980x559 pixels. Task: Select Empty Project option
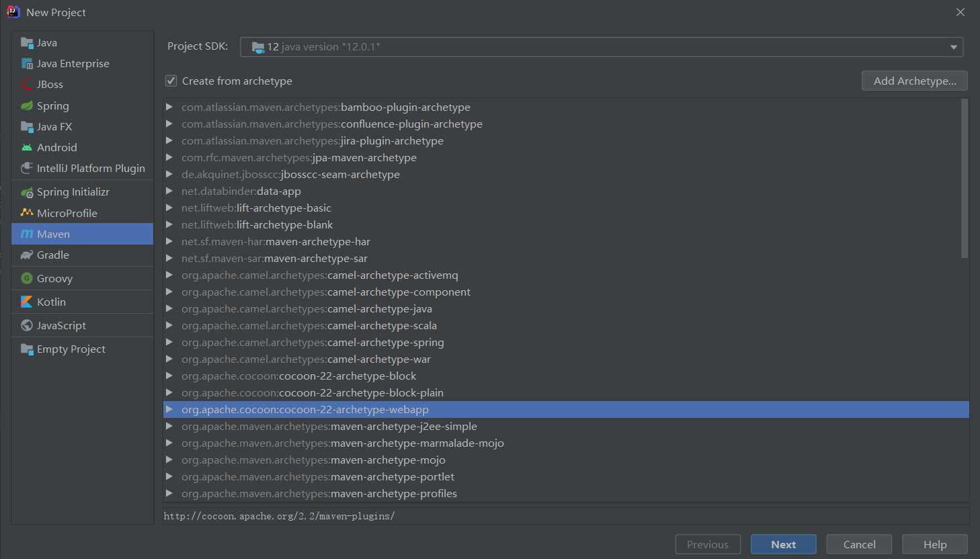coord(83,349)
